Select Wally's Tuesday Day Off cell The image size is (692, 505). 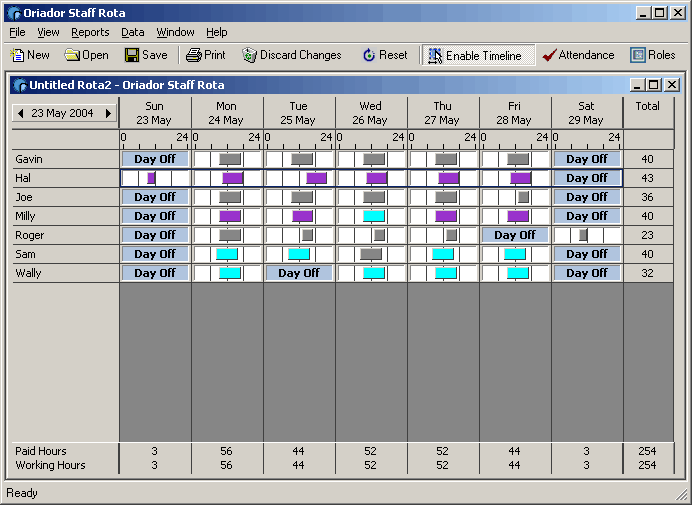point(299,273)
